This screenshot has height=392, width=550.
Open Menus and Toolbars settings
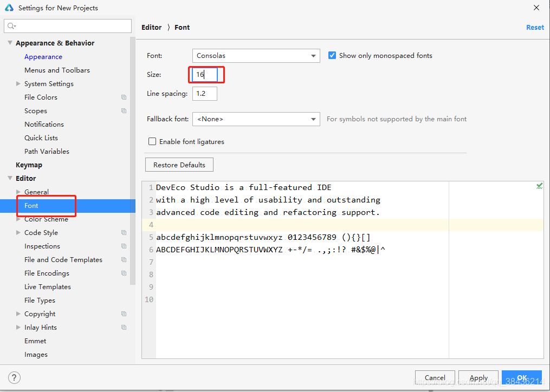(57, 70)
